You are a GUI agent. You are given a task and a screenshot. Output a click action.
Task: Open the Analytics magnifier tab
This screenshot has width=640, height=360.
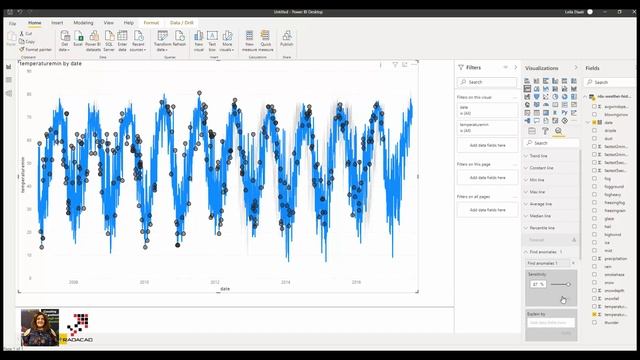558,131
